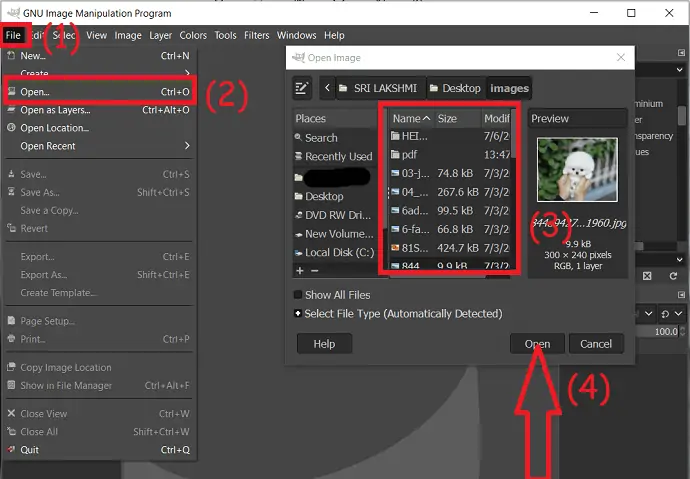
Task: Select the 844... file of 9.9 kB
Action: point(450,265)
